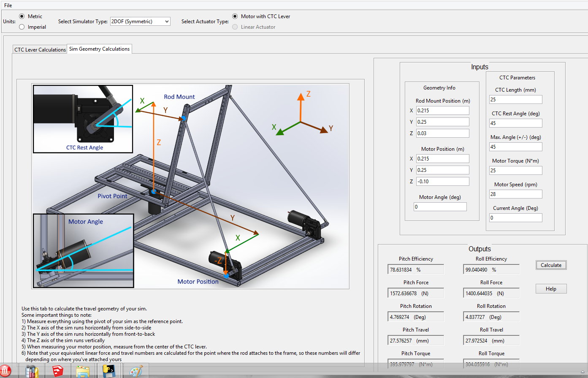Open File Explorer from the taskbar

coord(83,371)
